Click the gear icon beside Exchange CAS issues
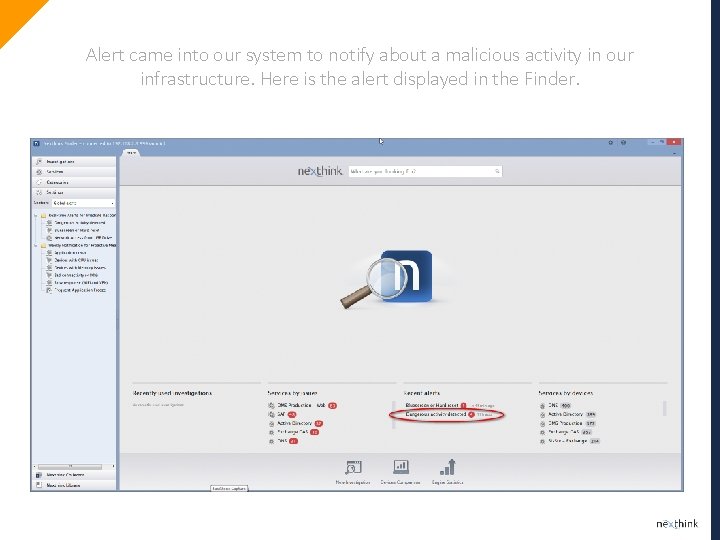 271,432
